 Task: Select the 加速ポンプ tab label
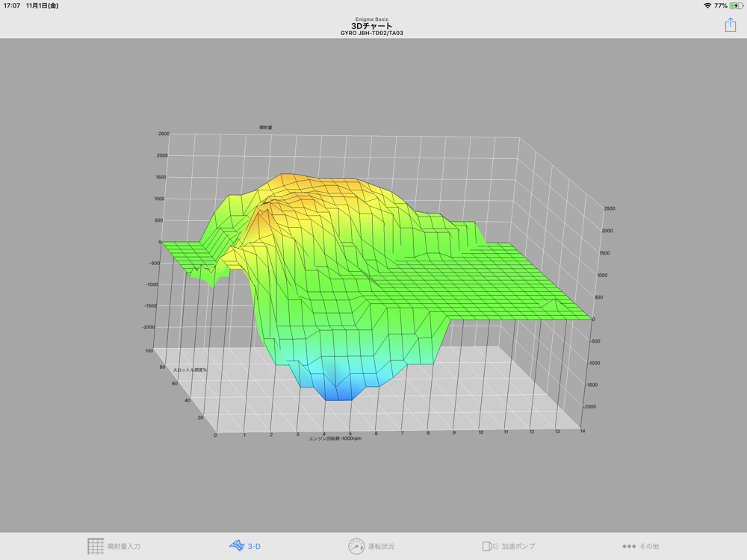(518, 547)
